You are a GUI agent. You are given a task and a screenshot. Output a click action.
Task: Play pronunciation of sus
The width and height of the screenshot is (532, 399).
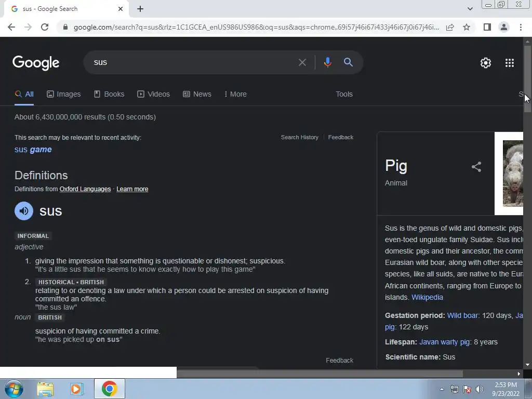click(24, 211)
